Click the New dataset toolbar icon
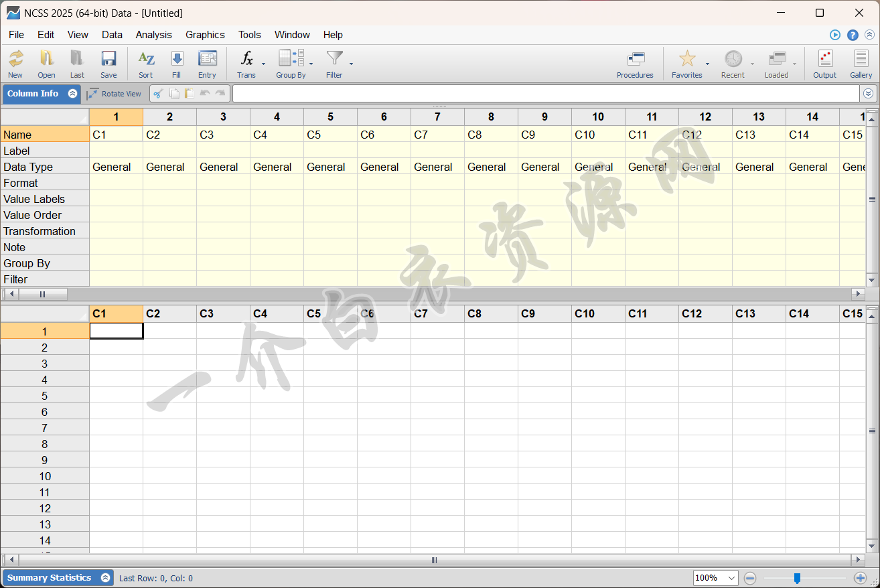The height and width of the screenshot is (588, 880). (15, 64)
